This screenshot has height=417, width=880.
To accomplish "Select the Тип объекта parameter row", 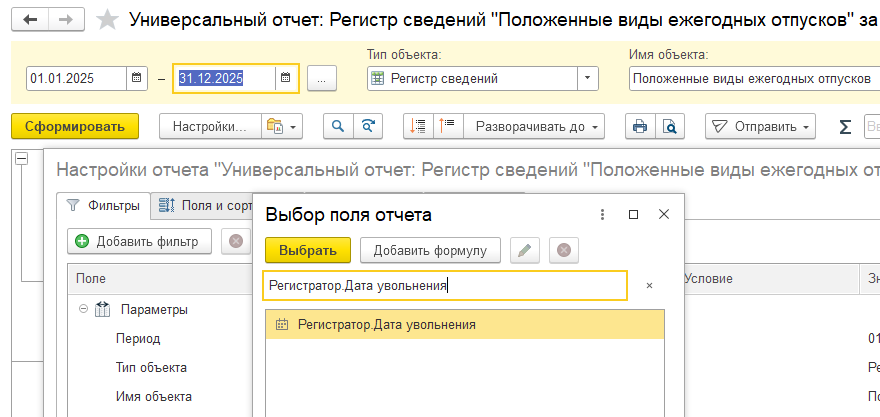I will click(x=152, y=368).
